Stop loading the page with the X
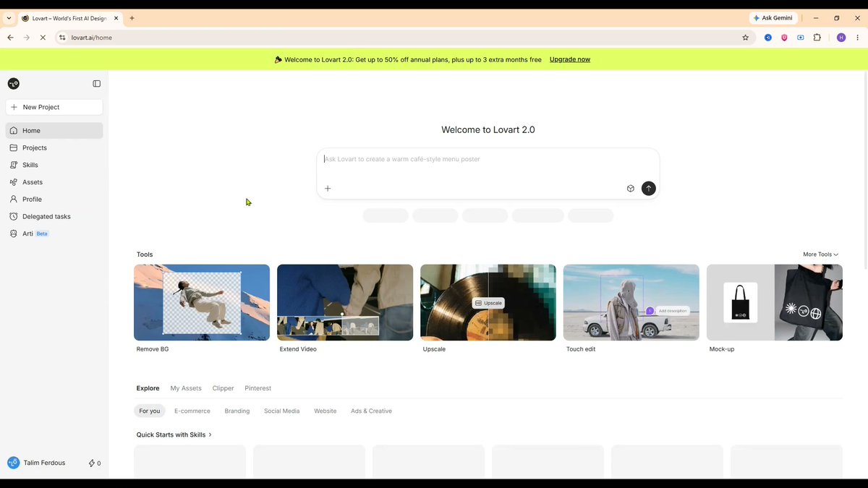Viewport: 868px width, 488px height. click(43, 38)
